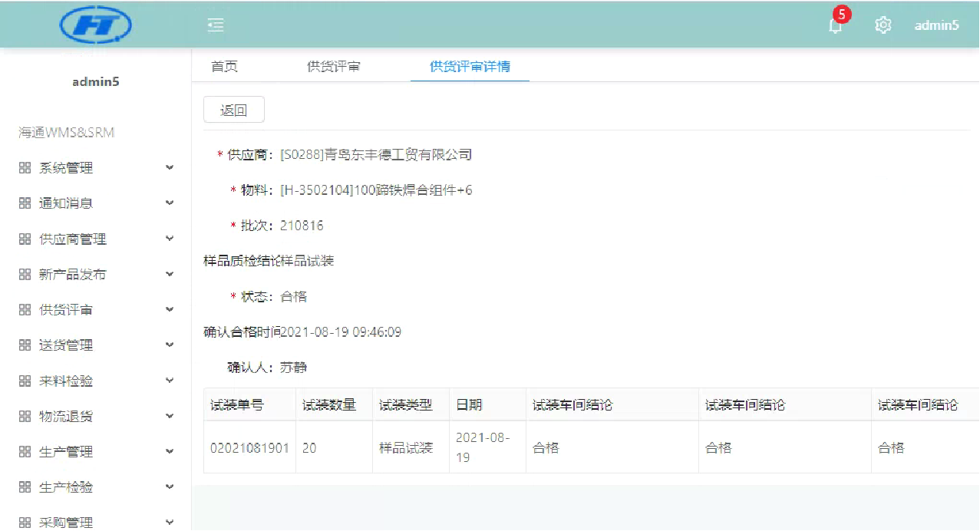Viewport: 980px width, 531px height.
Task: Switch to the 供货评审 tab
Action: point(333,67)
